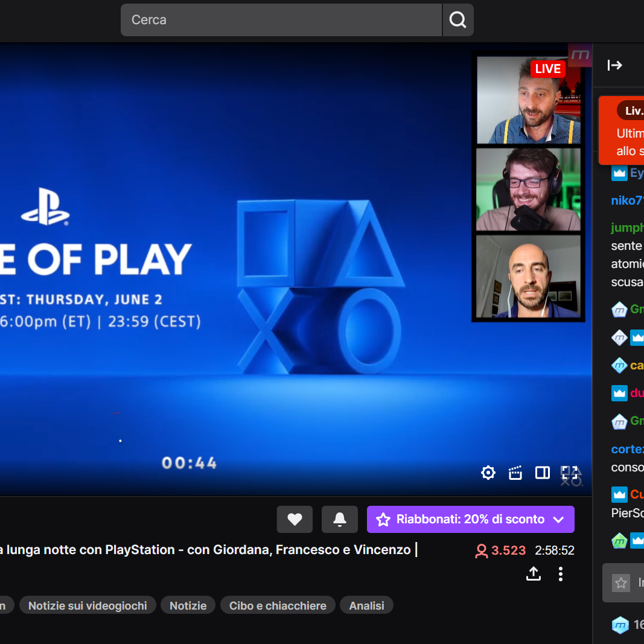Click the green jumph username in chat
Image resolution: width=644 pixels, height=644 pixels.
pos(627,228)
